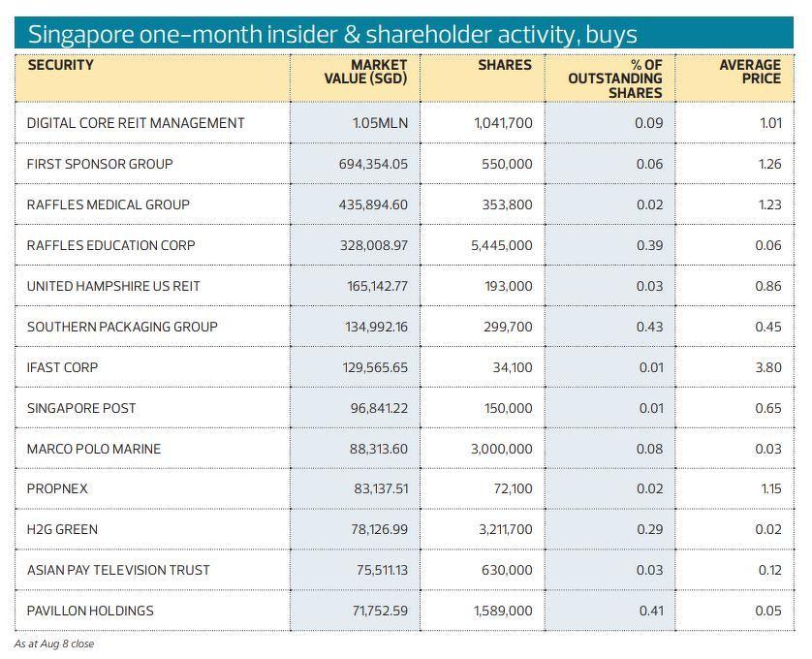Click MARCO POLO MARINE shares 3,000,000
Image resolution: width=812 pixels, height=659 pixels.
(502, 449)
